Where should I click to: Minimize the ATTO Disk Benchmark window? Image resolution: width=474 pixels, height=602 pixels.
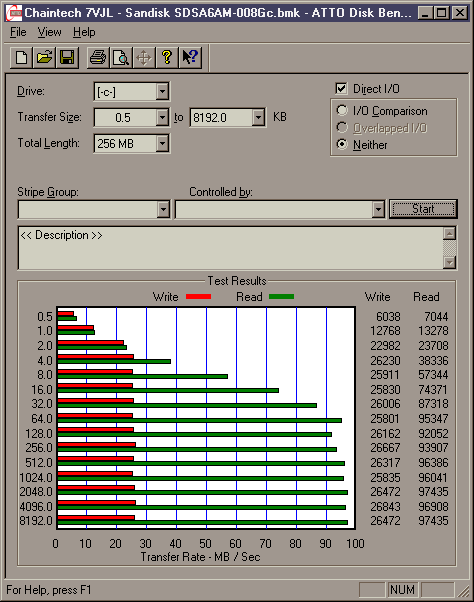(424, 13)
